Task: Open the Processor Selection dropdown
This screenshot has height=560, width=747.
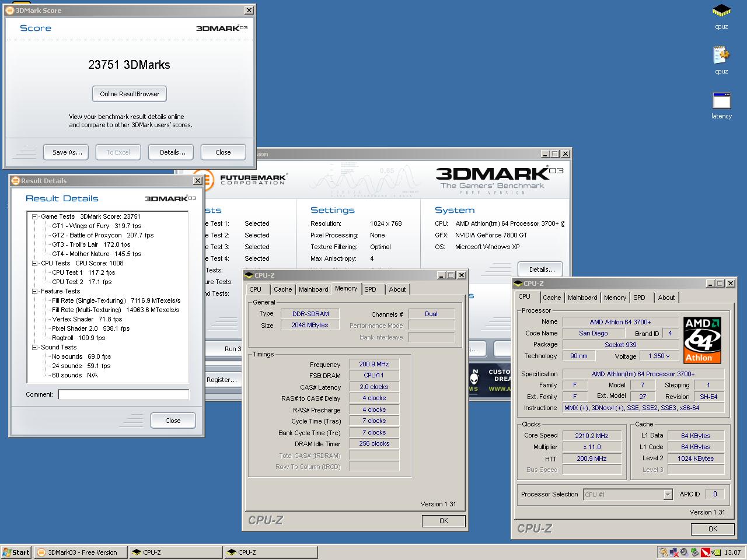Action: point(668,495)
